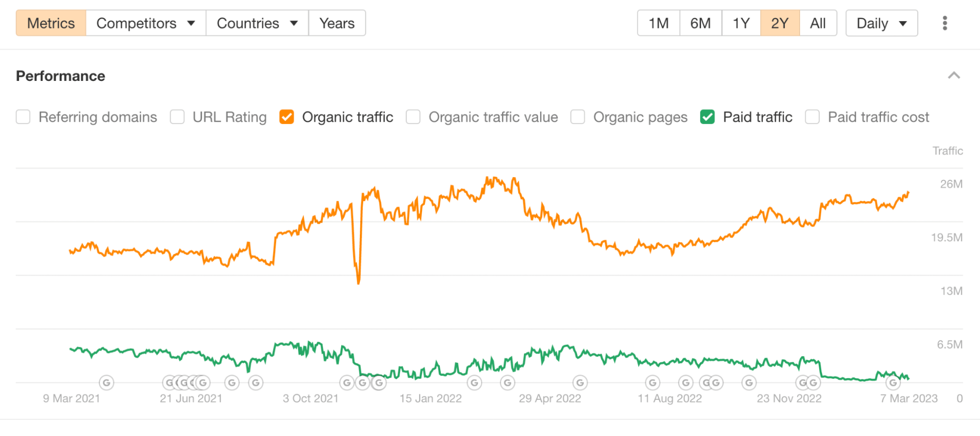The height and width of the screenshot is (436, 980).
Task: Enable the Referring domains checkbox
Action: (x=23, y=117)
